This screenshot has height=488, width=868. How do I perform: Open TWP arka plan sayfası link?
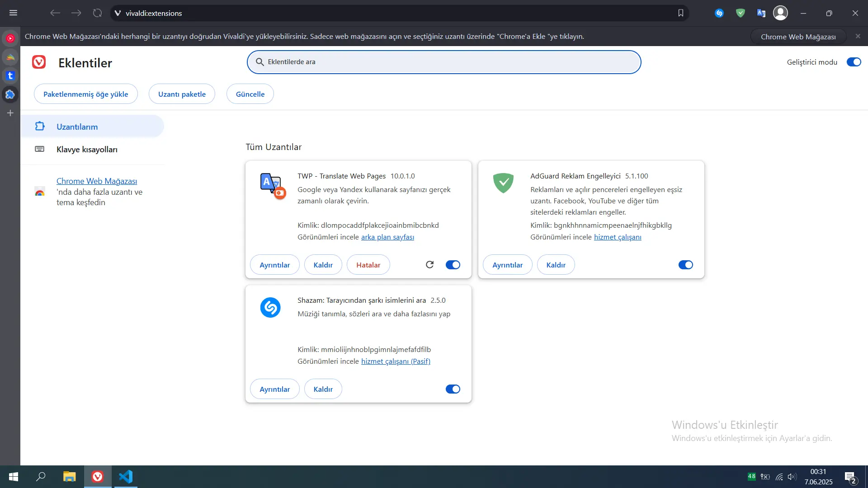click(x=387, y=237)
